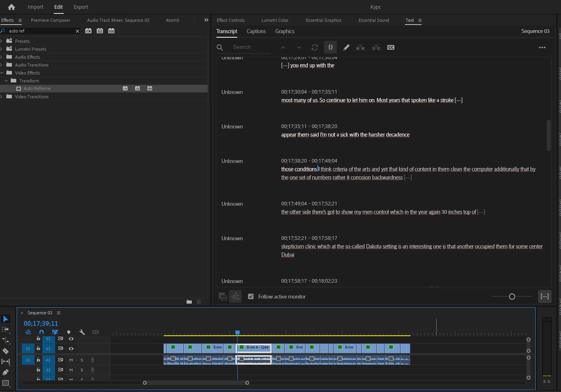Click Create captions CC icon in Transcript toolbar
Viewport: 561px width, 392px height.
pos(391,47)
